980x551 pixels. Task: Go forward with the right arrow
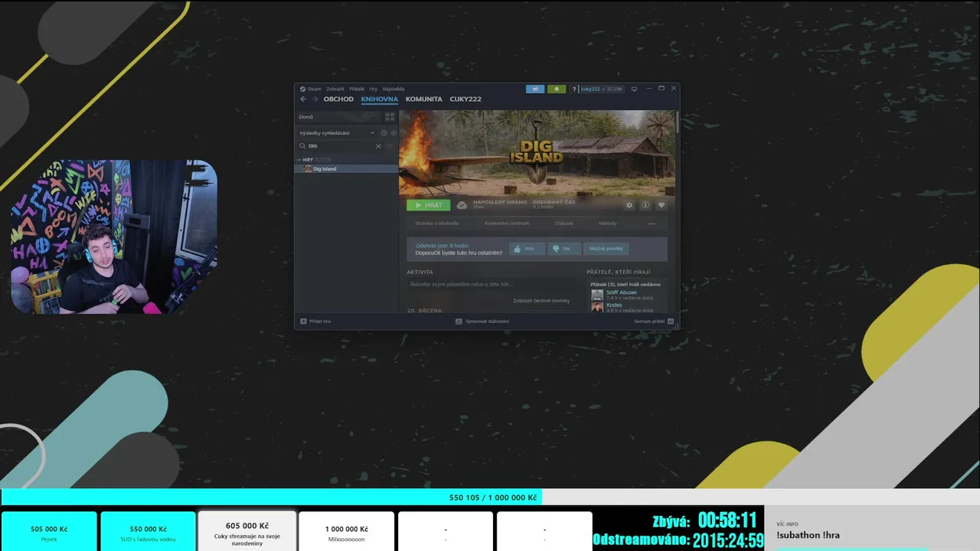click(x=314, y=99)
